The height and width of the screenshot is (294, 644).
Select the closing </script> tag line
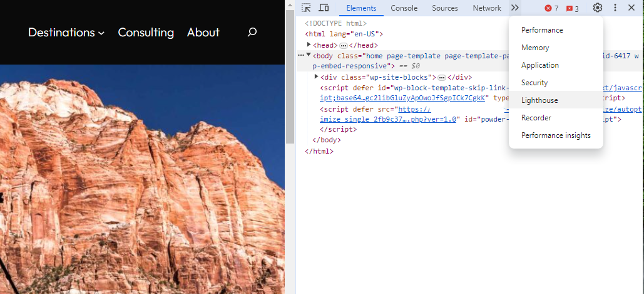point(339,129)
